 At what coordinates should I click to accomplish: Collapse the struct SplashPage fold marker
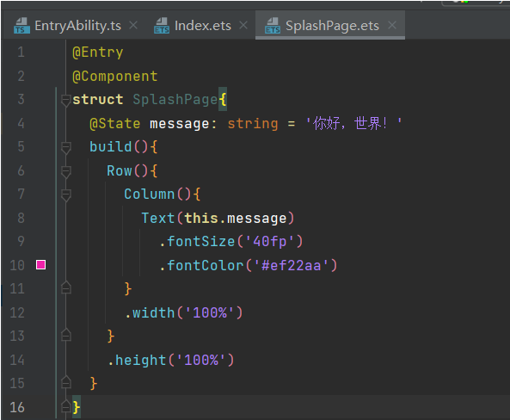click(65, 100)
